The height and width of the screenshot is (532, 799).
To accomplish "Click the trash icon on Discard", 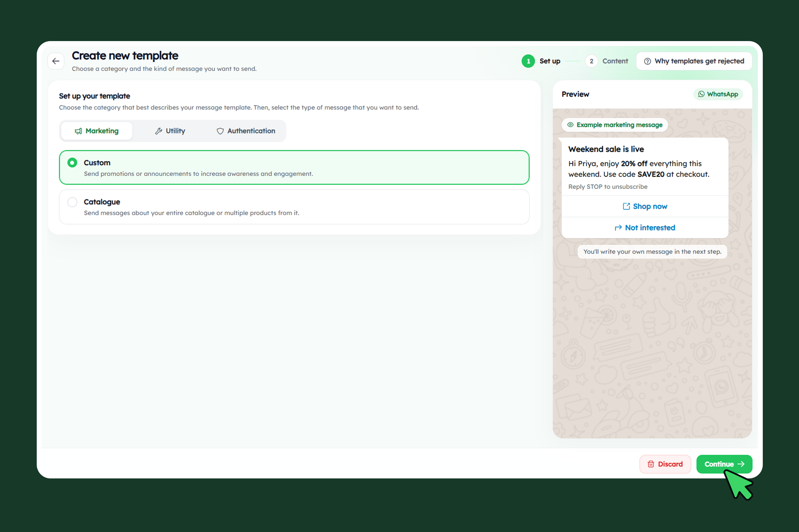I will point(651,464).
